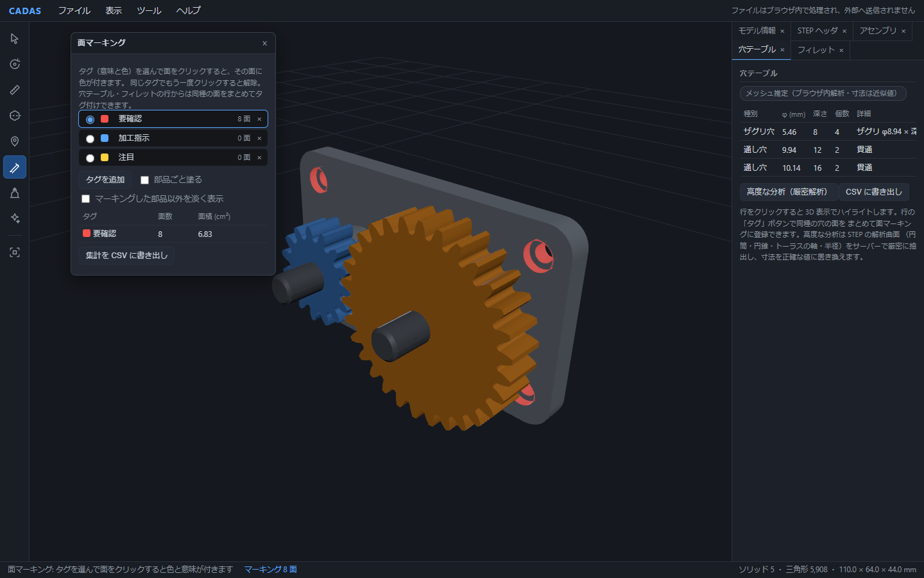
Task: Close the フィレット tab
Action: [841, 50]
